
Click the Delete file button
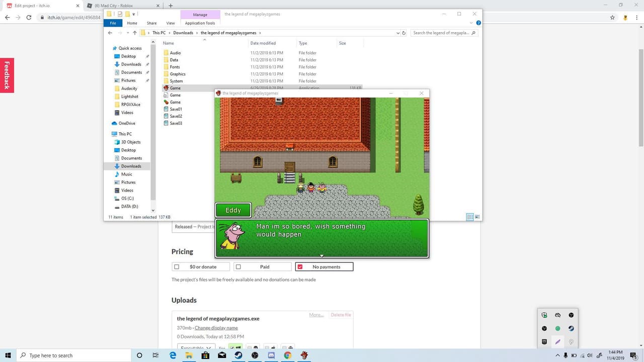coord(341,315)
